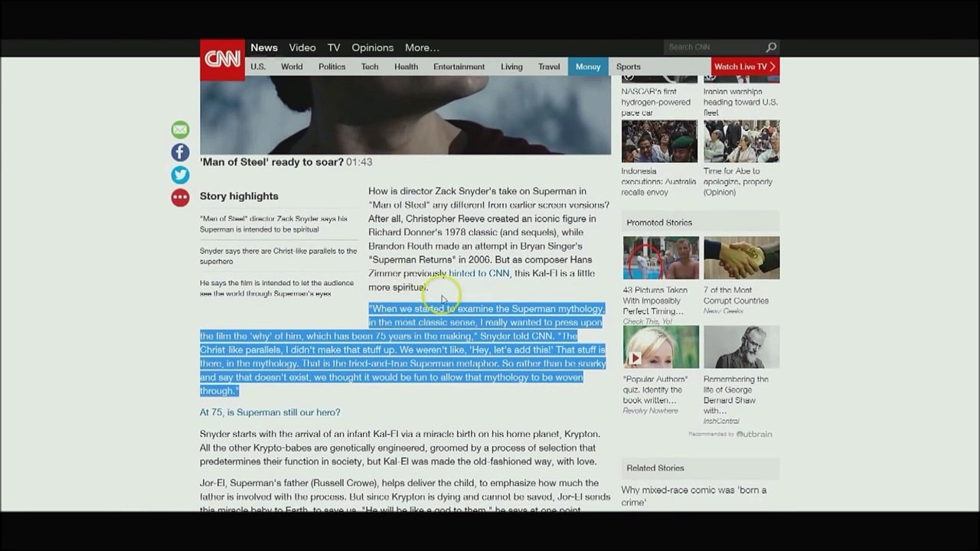Open the red more-sharing options icon
The height and width of the screenshot is (551, 980).
click(x=180, y=197)
